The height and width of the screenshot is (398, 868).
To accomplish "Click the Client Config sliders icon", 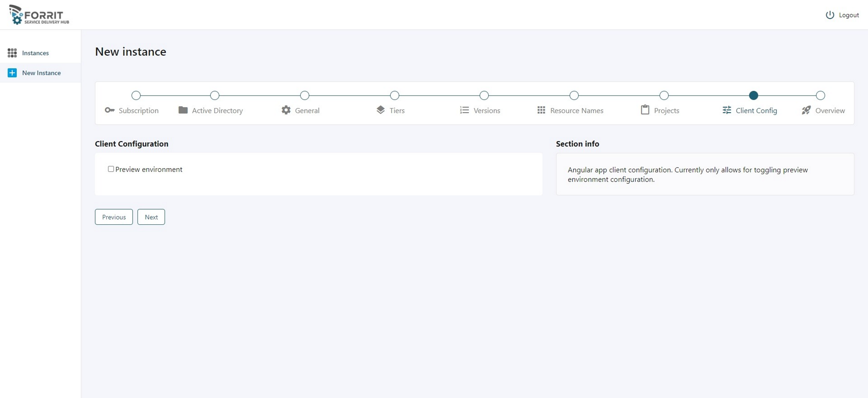I will tap(727, 110).
